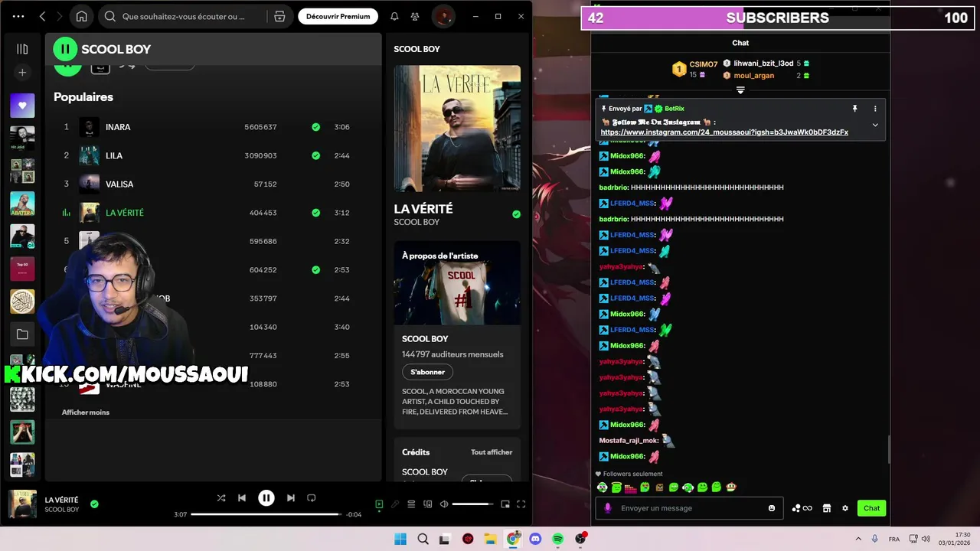Collapse the pinned message chevron
Viewport: 980px width, 551px height.
pos(875,125)
